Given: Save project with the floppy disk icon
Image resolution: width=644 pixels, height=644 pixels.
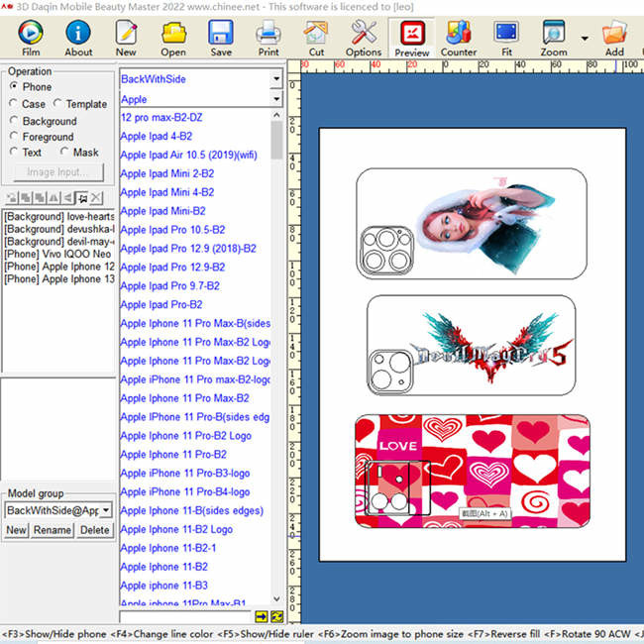Looking at the screenshot, I should (x=221, y=38).
